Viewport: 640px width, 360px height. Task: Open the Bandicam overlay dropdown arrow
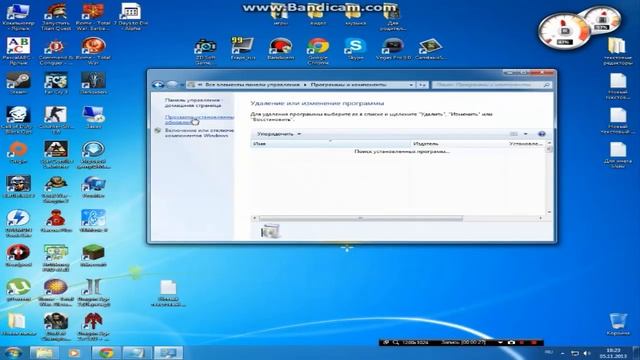click(x=500, y=342)
